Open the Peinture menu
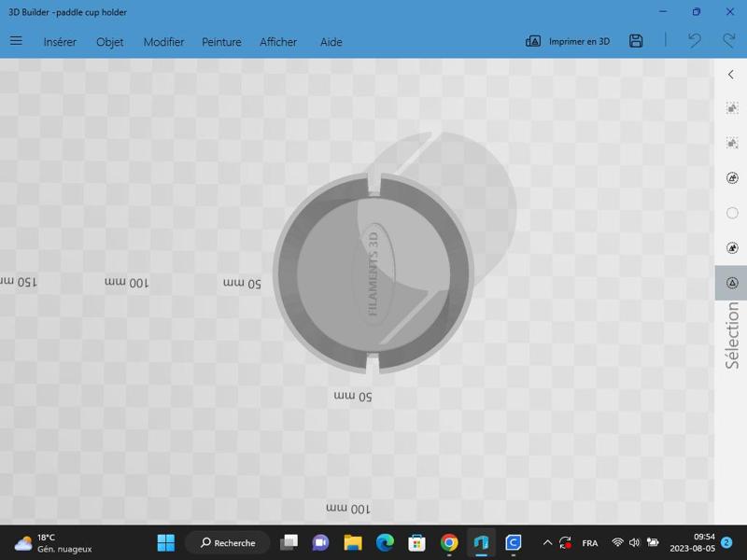 221,42
